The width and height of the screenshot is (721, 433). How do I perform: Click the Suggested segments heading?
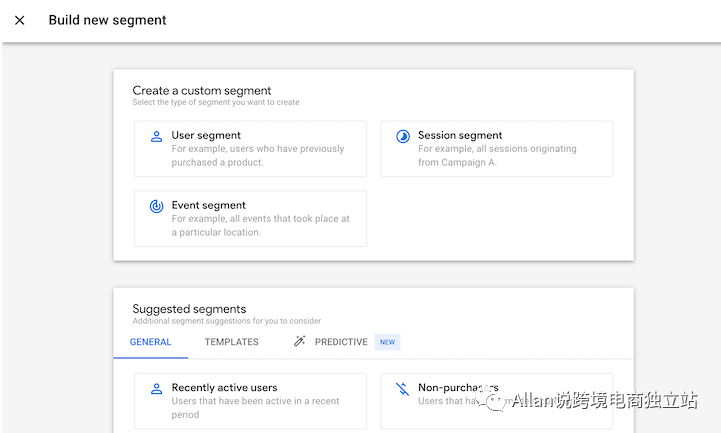[189, 309]
